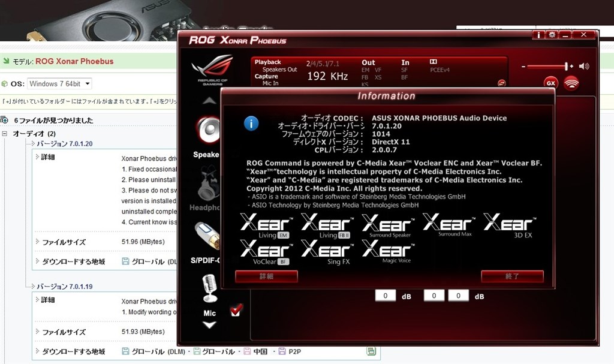Click the Xear Living EM logo
Screen dimensions: 614x364
click(x=266, y=226)
